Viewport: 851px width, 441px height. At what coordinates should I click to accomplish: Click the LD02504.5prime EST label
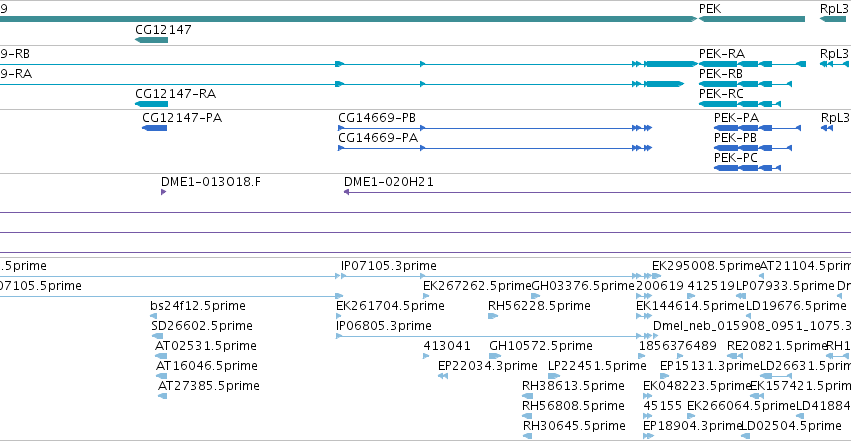pyautogui.click(x=791, y=426)
